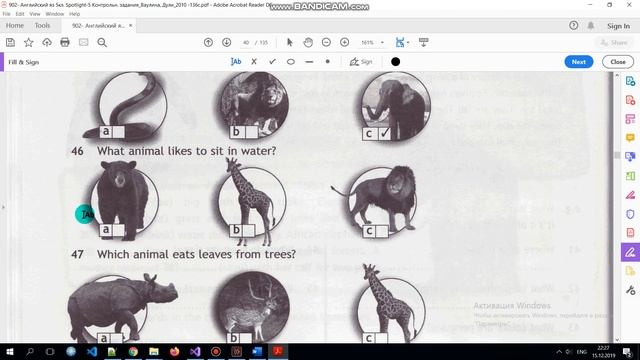
Task: Select the Add Text tool in Fill & Sign
Action: point(236,62)
